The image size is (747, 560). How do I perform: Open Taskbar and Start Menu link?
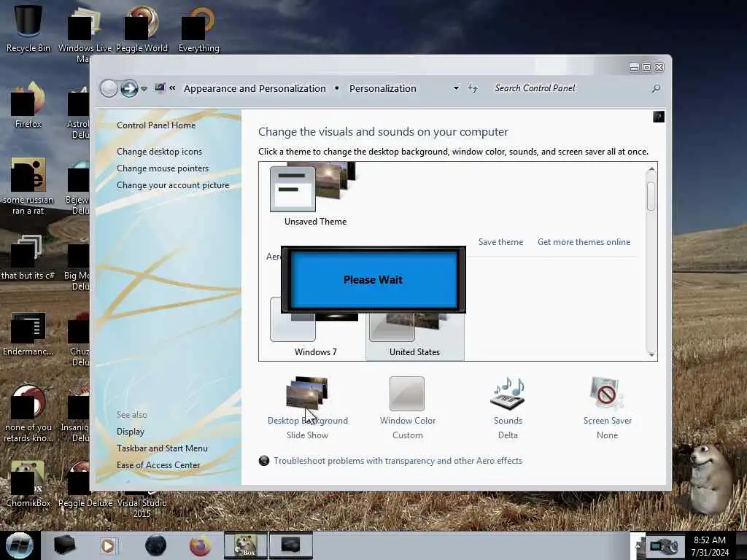(x=162, y=448)
